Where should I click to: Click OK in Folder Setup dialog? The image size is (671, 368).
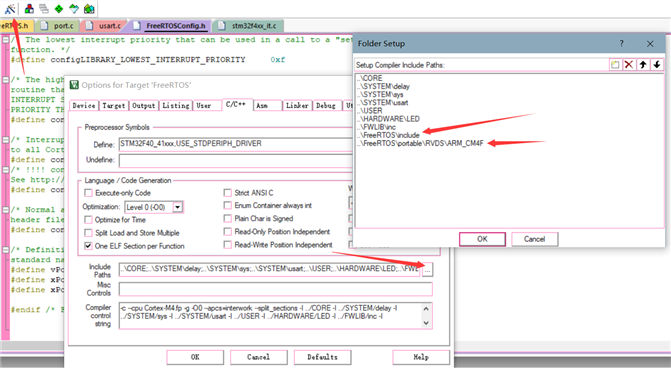point(482,239)
